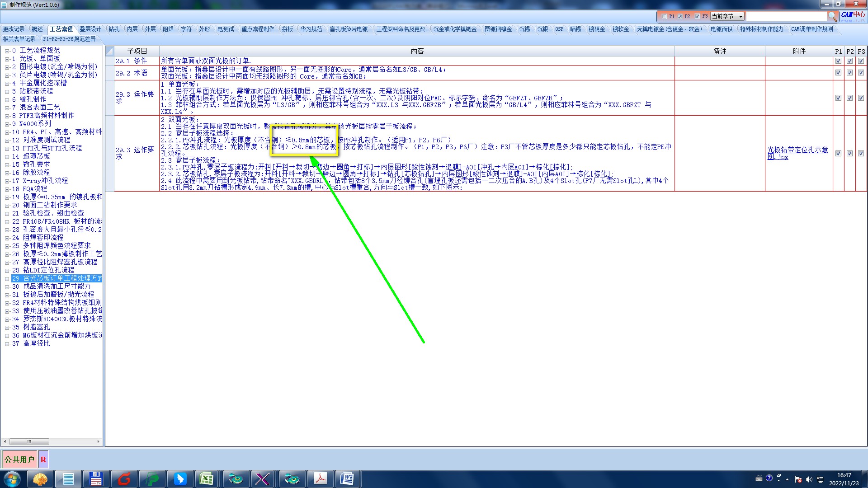The width and height of the screenshot is (868, 488).
Task: Expand tree node 28 钻LDI定位孔流程
Action: [7, 270]
